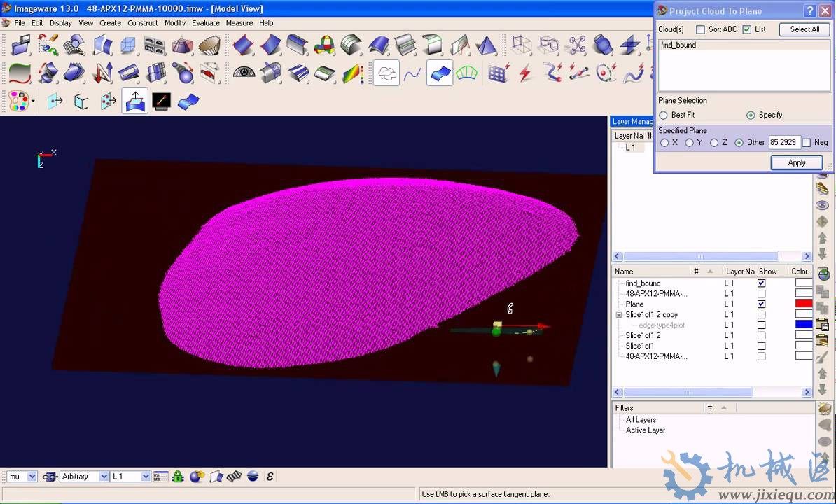The height and width of the screenshot is (504, 836).
Task: Click the red color swatch of the Plane layer
Action: [804, 304]
